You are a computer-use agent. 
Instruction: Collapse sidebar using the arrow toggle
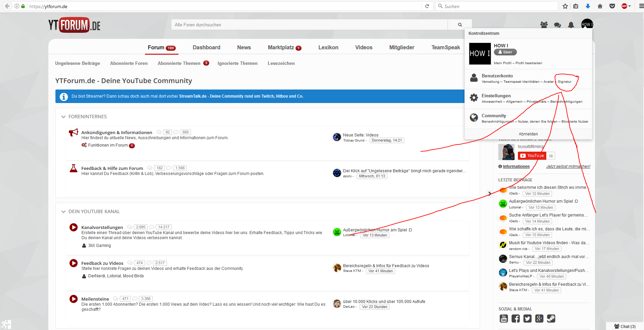pyautogui.click(x=490, y=194)
